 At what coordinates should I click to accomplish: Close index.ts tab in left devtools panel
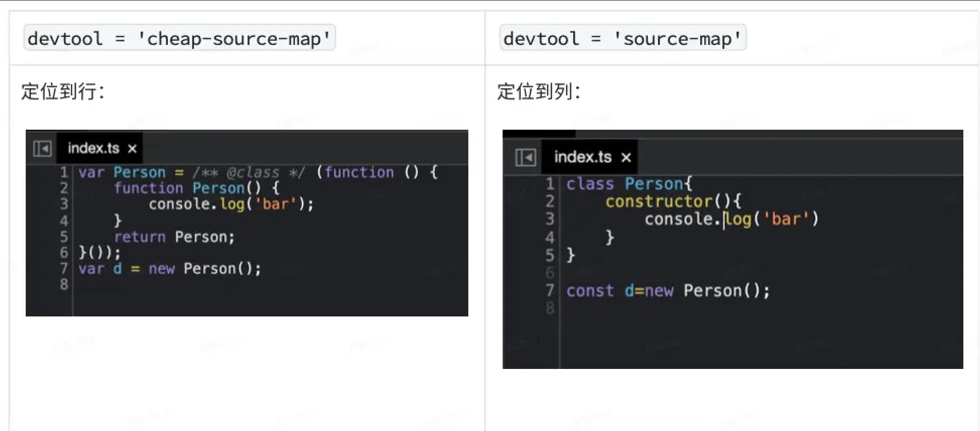click(x=132, y=149)
